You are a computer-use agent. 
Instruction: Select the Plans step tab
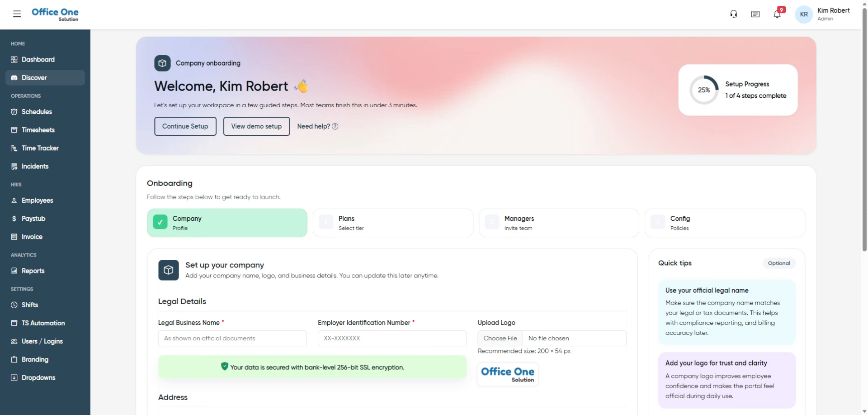[392, 223]
